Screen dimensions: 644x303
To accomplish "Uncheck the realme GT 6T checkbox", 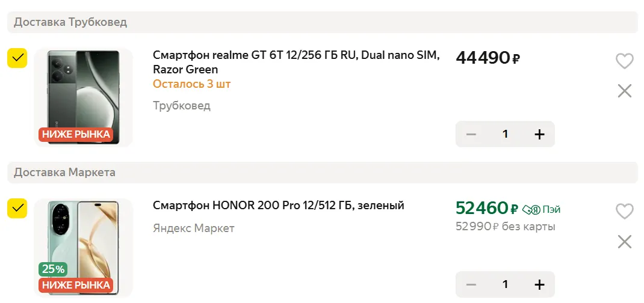I will point(17,58).
